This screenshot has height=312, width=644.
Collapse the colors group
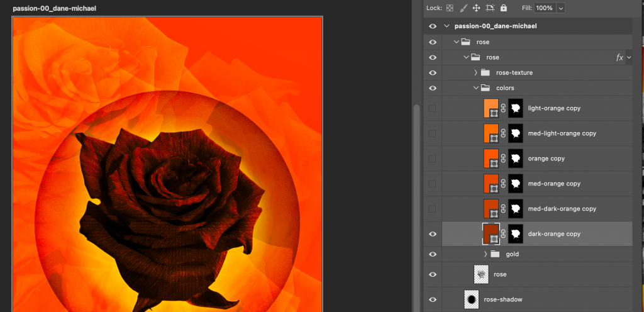click(x=475, y=88)
